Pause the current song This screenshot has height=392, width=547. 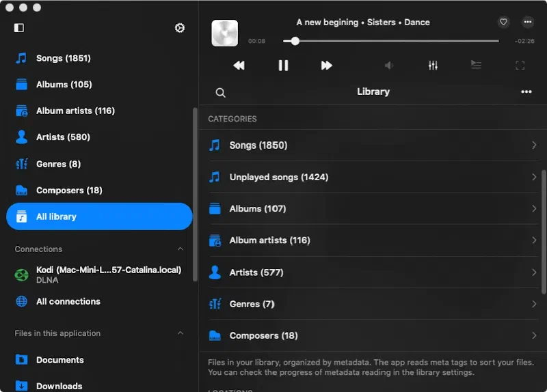tap(283, 66)
